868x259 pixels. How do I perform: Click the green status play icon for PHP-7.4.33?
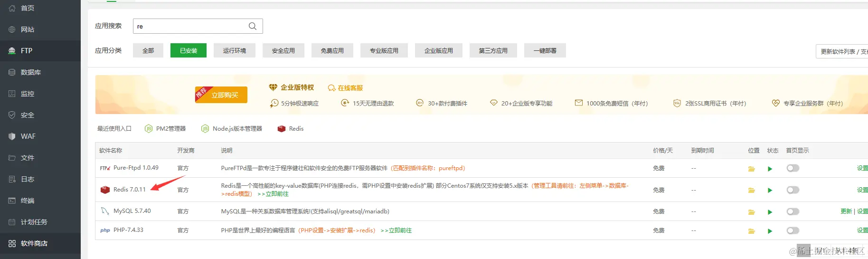click(770, 231)
